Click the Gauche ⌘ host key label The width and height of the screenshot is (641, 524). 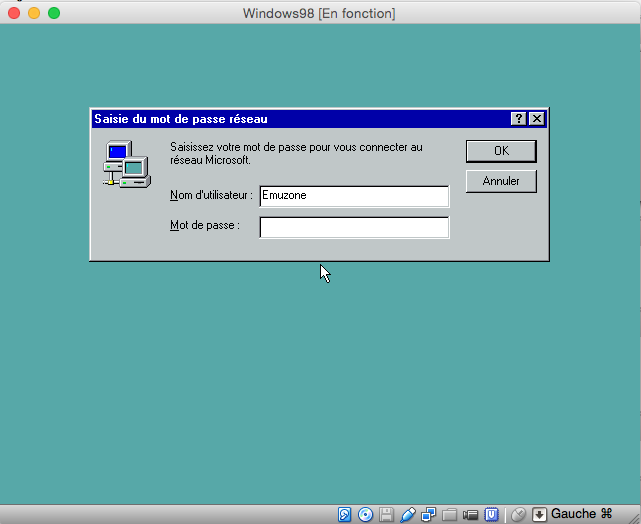581,514
